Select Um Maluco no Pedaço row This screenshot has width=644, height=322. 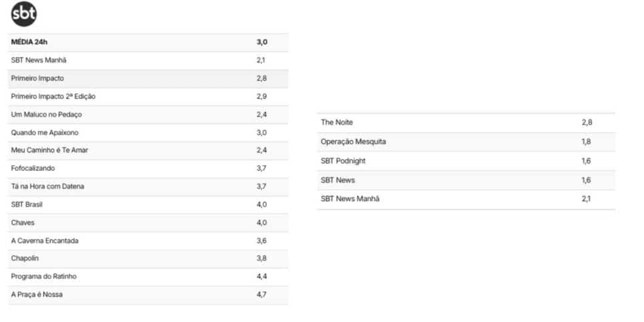(x=148, y=115)
